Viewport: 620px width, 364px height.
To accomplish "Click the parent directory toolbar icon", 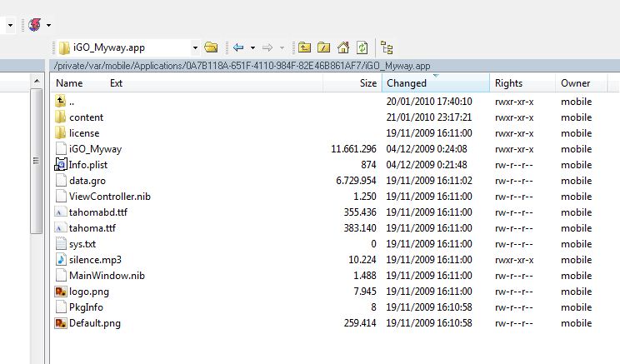I will (x=305, y=47).
